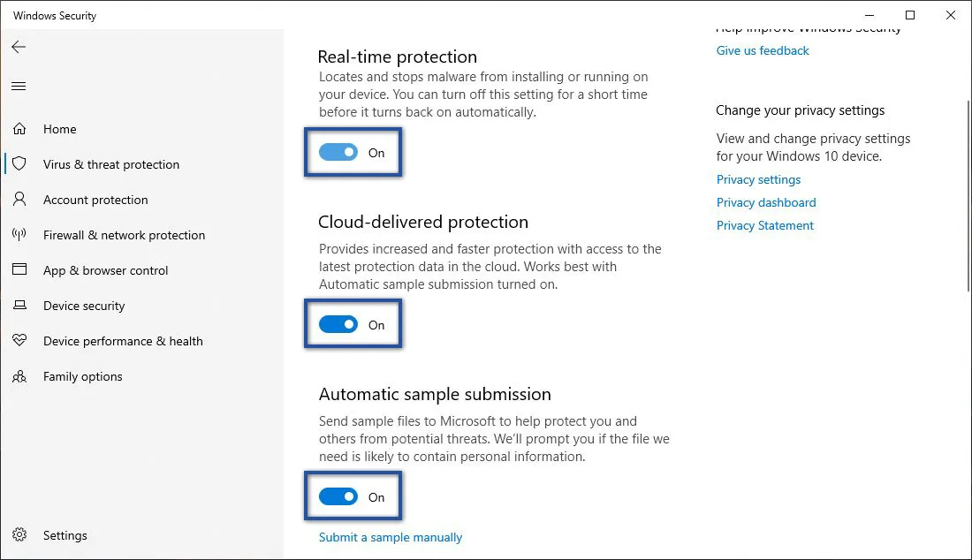Click the Family options icon
Viewport: 972px width, 560px height.
point(19,376)
